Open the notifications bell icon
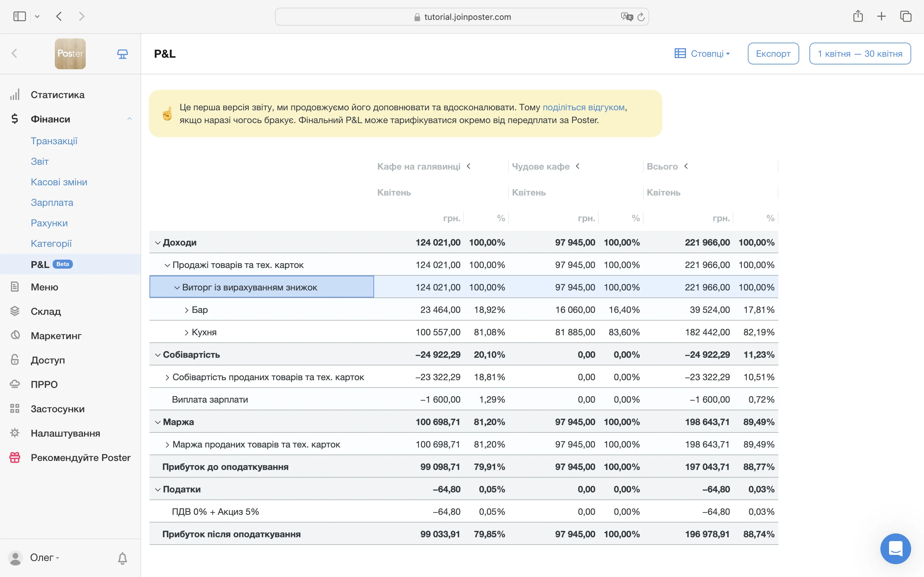 click(122, 558)
